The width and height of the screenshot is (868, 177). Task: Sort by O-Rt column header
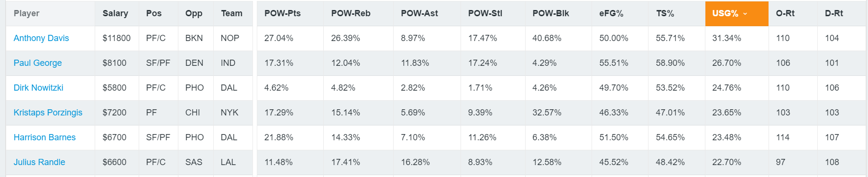[x=785, y=13]
